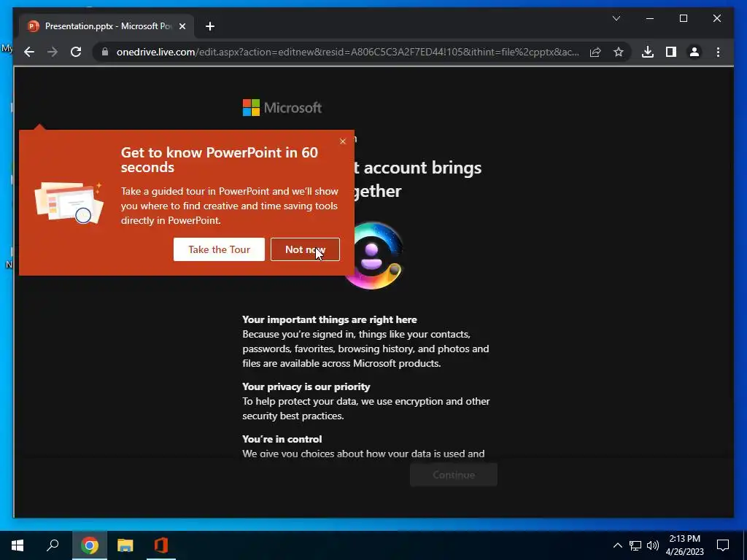Click the network tray icon

click(x=635, y=545)
